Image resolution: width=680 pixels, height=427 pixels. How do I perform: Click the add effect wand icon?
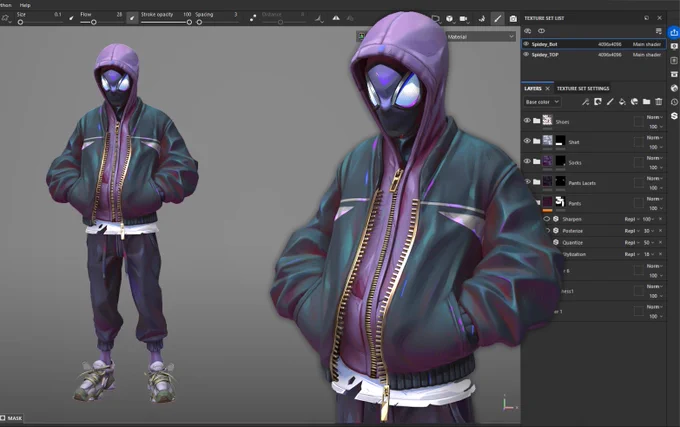[x=585, y=102]
